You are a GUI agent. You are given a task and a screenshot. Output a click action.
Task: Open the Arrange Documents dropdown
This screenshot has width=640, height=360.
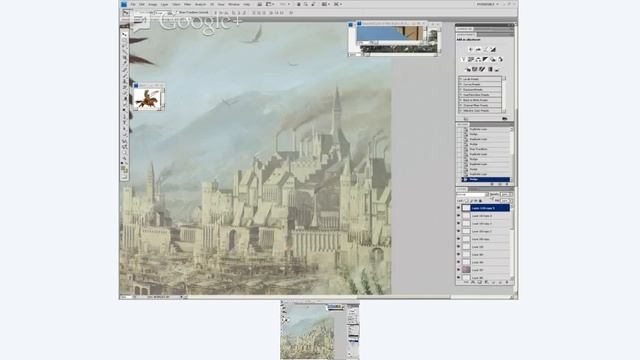point(325,4)
